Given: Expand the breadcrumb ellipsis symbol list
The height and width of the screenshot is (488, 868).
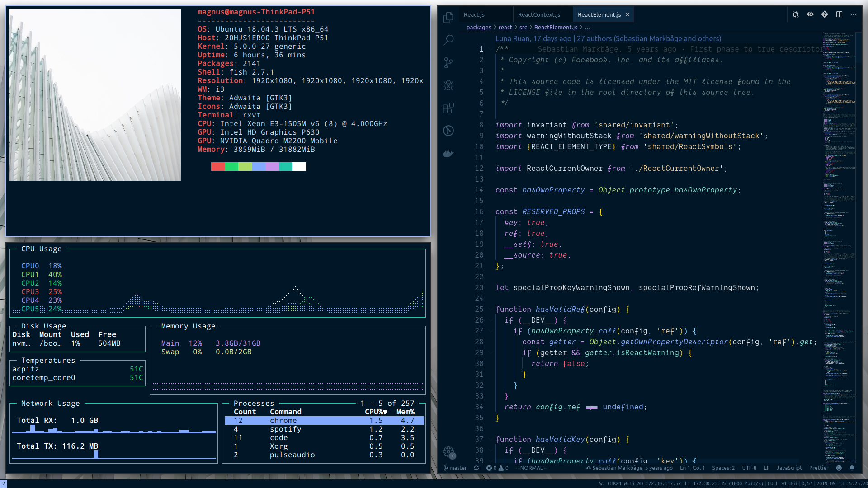Looking at the screenshot, I should pos(588,28).
